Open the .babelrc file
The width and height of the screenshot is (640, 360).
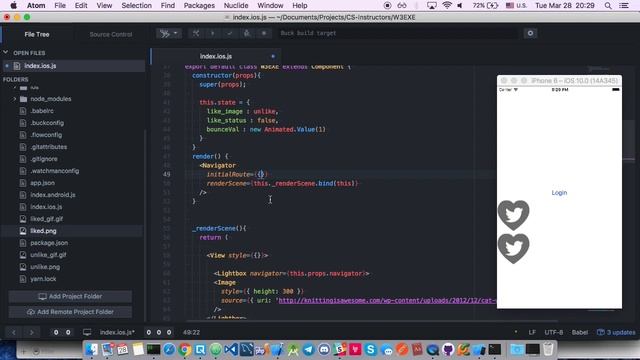[x=42, y=111]
